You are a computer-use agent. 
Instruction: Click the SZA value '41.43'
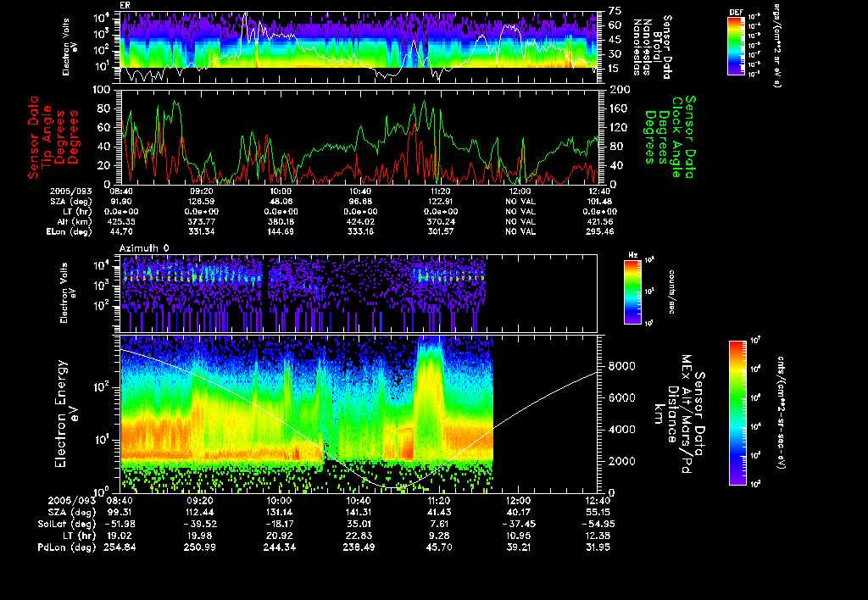point(439,512)
